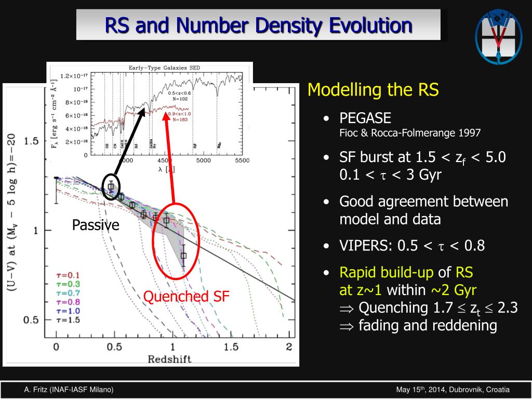Click the square data point at redshift 1.1
Screen dimensions: 532x399
(x=183, y=256)
